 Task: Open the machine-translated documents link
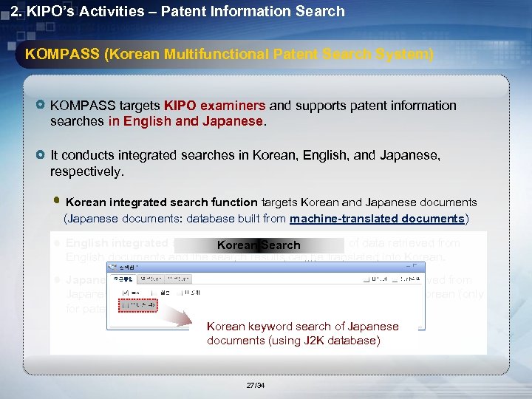[377, 219]
